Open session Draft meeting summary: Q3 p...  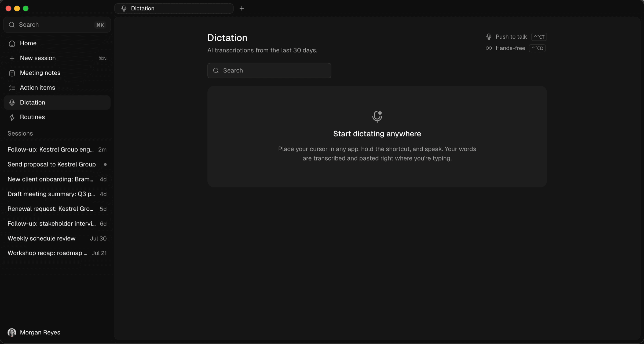coord(57,194)
